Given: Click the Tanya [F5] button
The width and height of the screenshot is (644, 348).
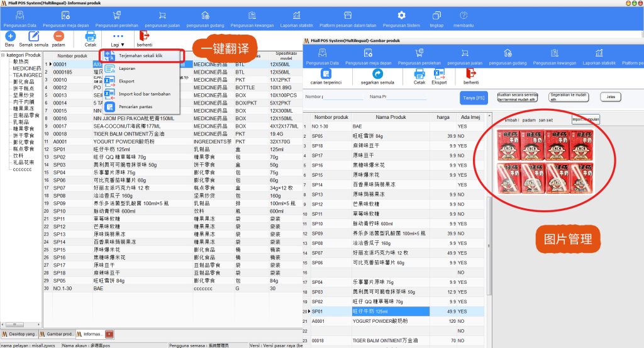Looking at the screenshot, I should coord(474,98).
